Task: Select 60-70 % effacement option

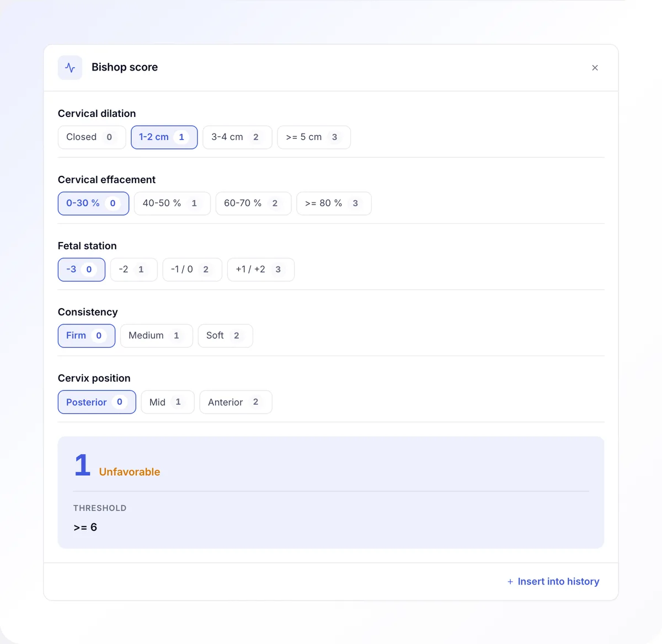Action: click(x=253, y=203)
